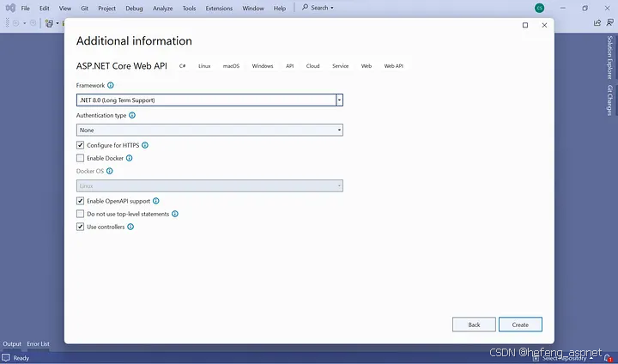Open the Git Changes side tab
Screen dimensions: 618x364
609,100
